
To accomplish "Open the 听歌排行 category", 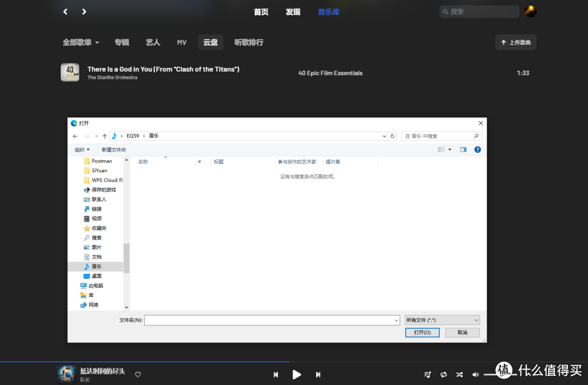I will pos(249,42).
